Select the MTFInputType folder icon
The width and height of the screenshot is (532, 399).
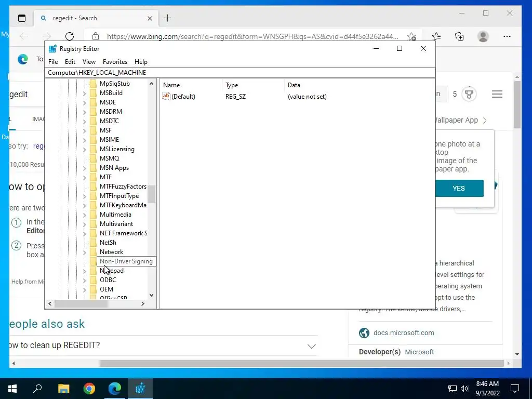(x=94, y=196)
